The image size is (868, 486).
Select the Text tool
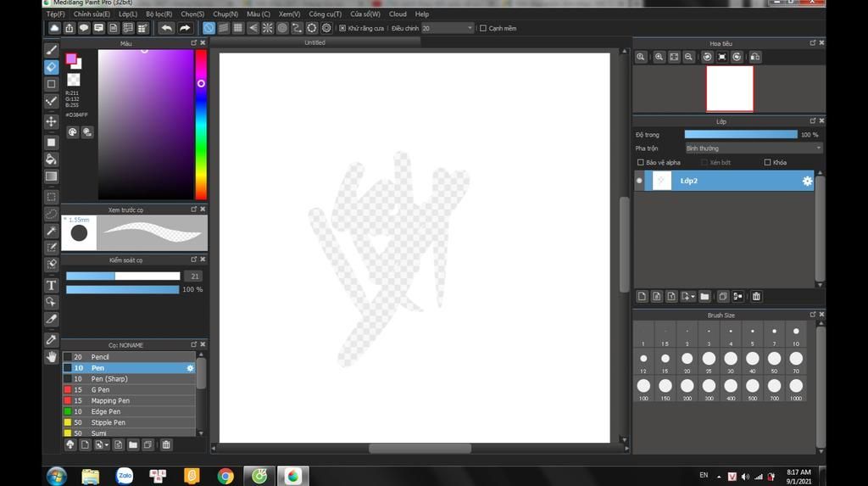click(x=51, y=285)
